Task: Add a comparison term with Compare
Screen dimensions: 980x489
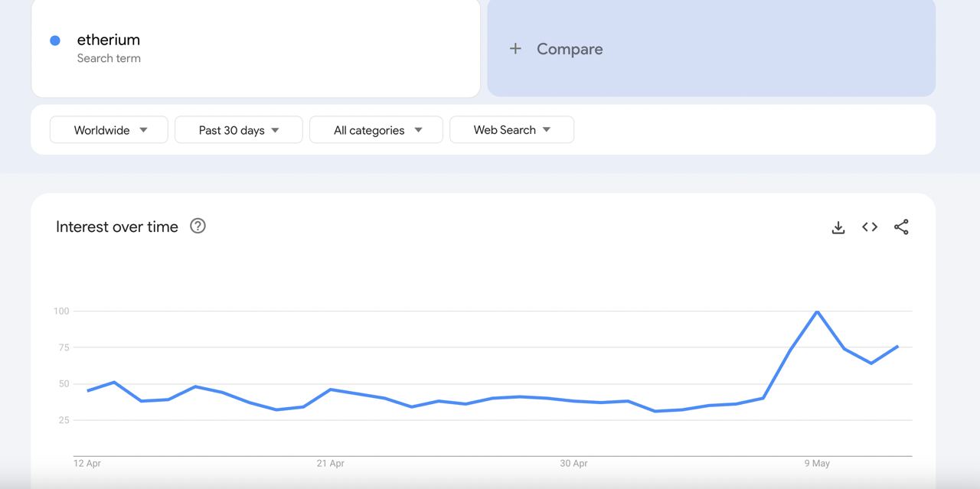Action: click(711, 48)
